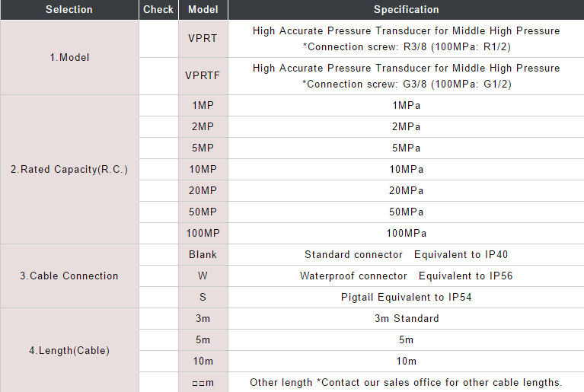This screenshot has height=392, width=584.
Task: Select the VPRTF model cell
Action: [203, 76]
